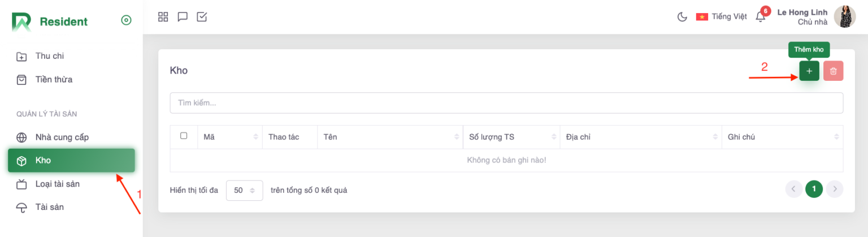Image resolution: width=868 pixels, height=237 pixels.
Task: Open Nhà cung cấp menu item
Action: point(62,137)
